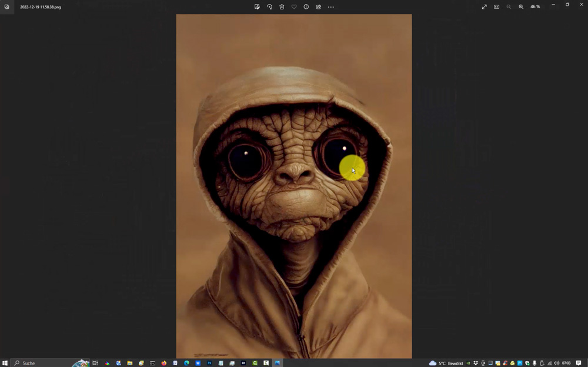Click the alien portrait image

294,186
